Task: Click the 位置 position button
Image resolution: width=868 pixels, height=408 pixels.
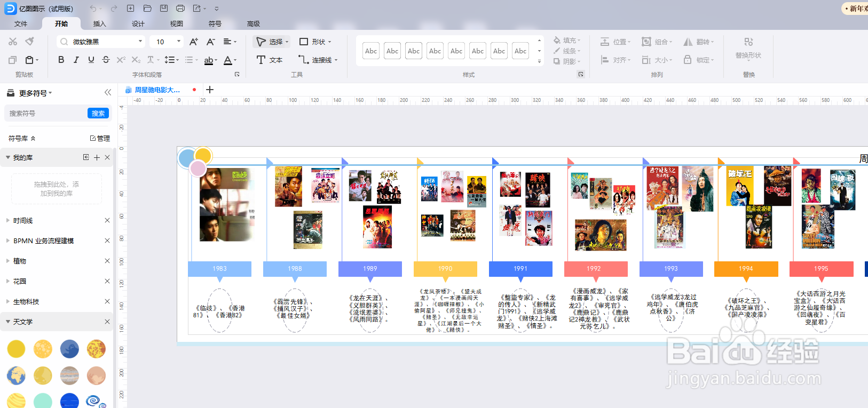Action: tap(616, 42)
